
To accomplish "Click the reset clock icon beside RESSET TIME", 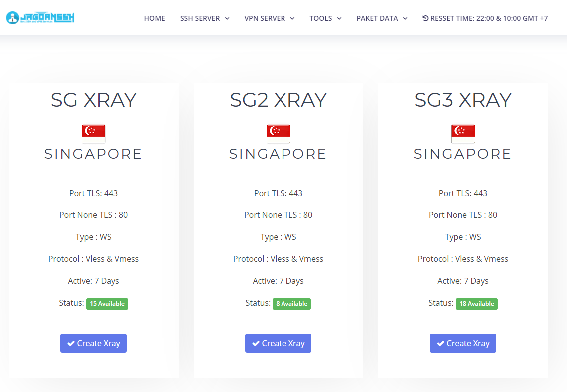I will point(425,18).
